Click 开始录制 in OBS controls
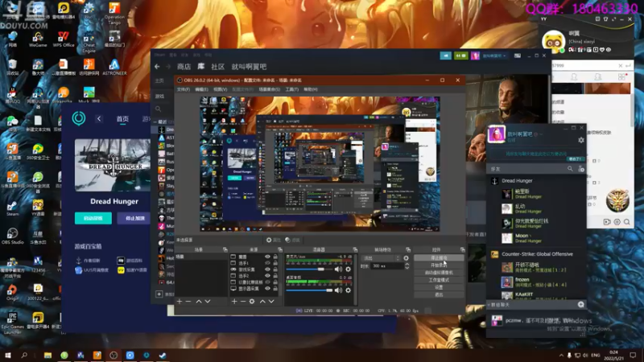The image size is (644, 362). [439, 265]
